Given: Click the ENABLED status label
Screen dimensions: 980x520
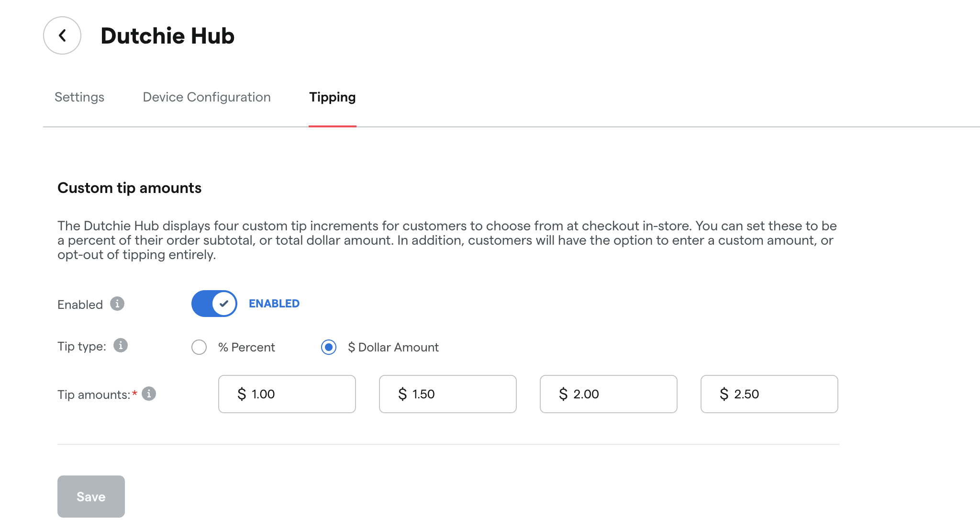Looking at the screenshot, I should click(274, 303).
